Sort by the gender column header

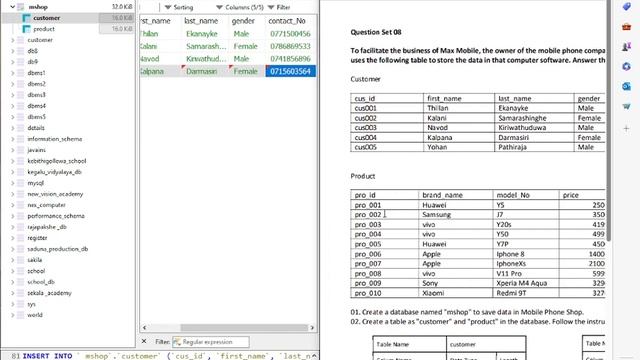click(x=247, y=21)
